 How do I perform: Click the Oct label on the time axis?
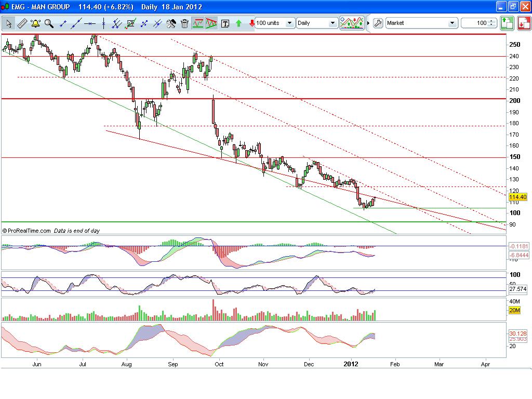tap(219, 364)
